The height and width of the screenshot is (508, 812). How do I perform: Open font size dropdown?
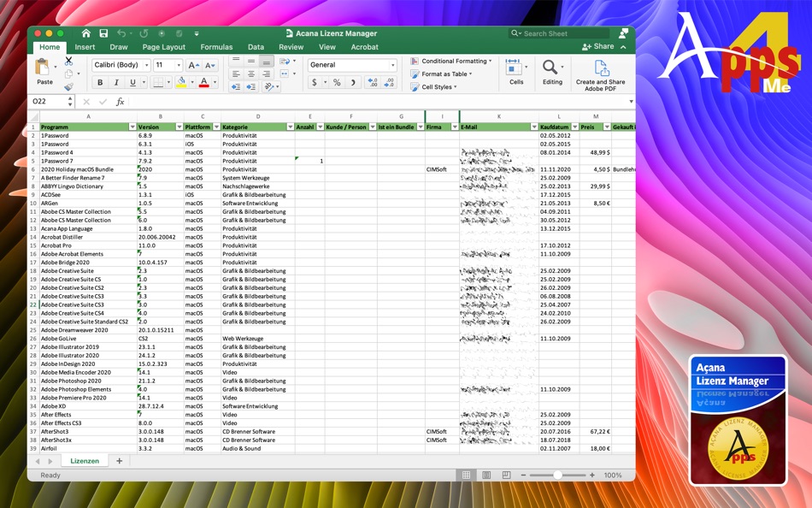179,65
